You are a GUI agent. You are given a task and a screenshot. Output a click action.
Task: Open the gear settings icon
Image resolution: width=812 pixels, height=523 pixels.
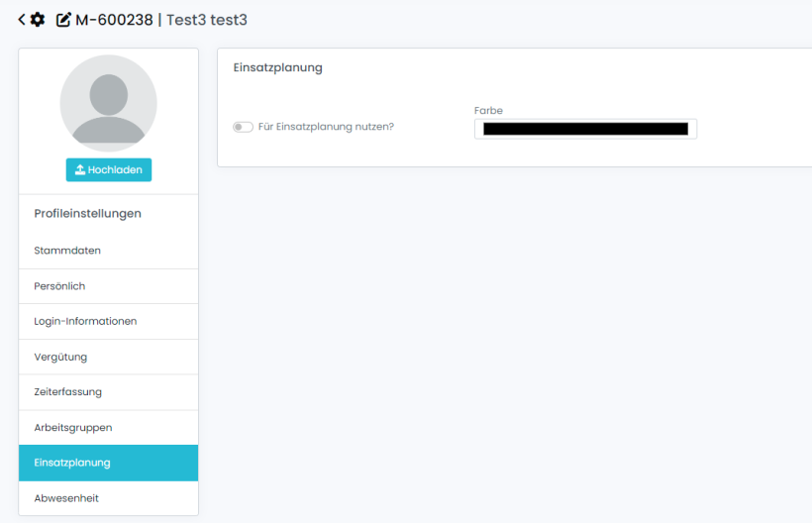click(x=38, y=19)
